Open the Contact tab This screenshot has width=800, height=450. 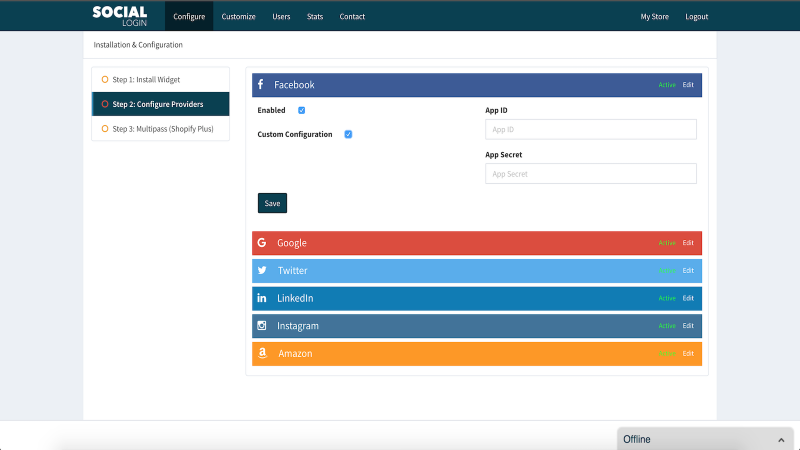point(352,16)
